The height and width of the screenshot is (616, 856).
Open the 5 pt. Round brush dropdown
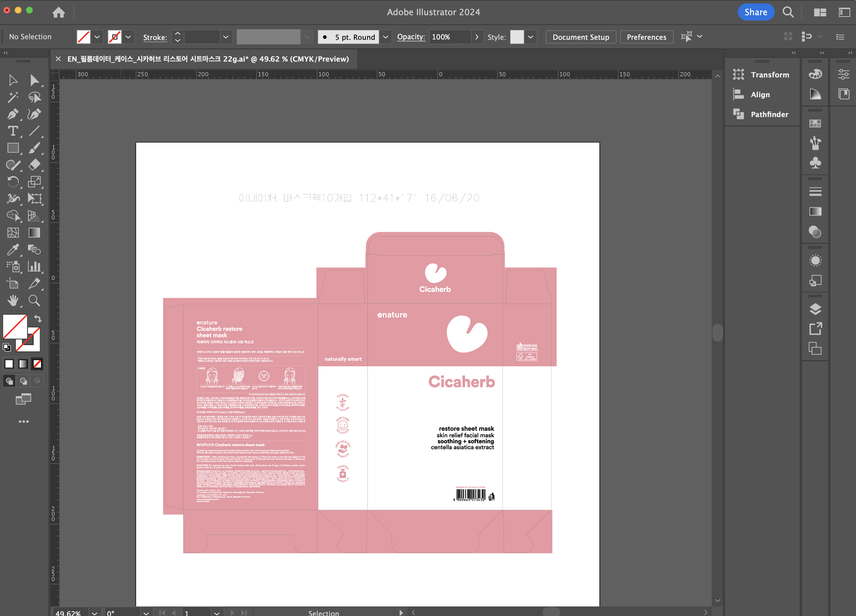tap(385, 37)
